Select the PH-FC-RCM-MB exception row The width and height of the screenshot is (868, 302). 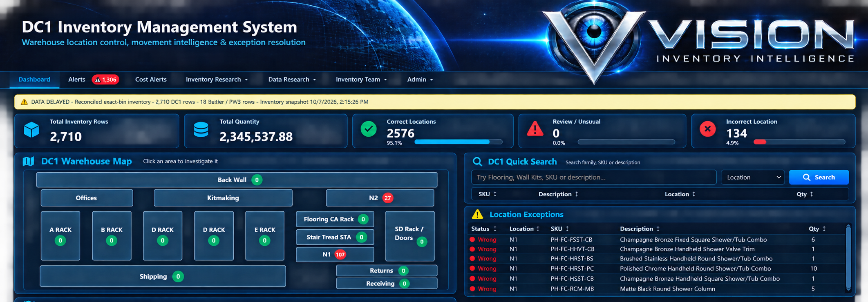click(657, 289)
